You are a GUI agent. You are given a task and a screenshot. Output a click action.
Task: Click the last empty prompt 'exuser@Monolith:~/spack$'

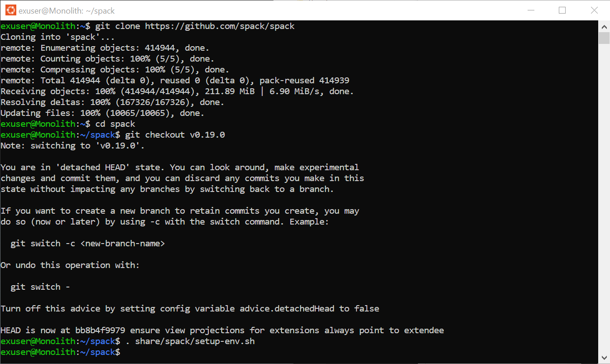point(60,352)
